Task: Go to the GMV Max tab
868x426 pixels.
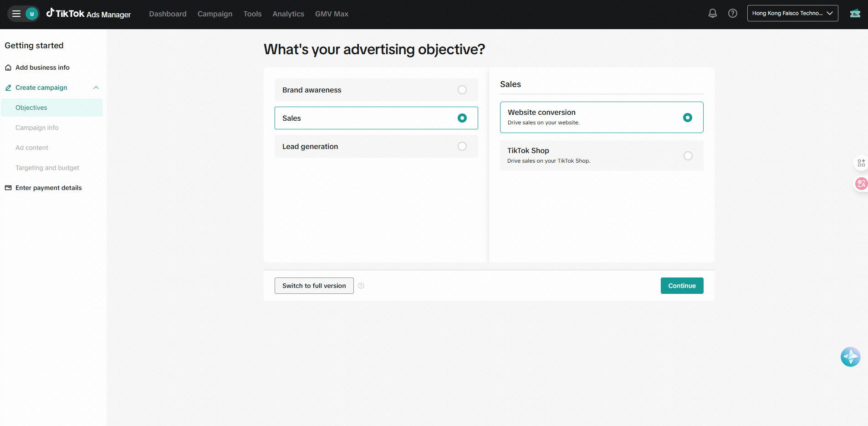Action: pos(332,14)
